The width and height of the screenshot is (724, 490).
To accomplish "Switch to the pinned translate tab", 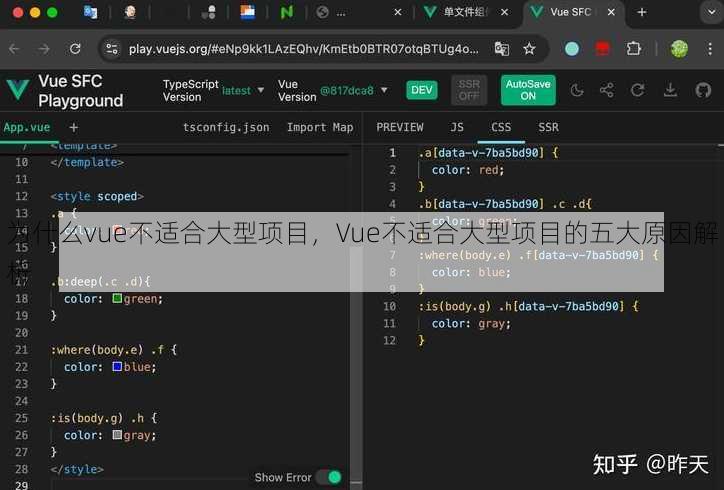I will point(90,12).
